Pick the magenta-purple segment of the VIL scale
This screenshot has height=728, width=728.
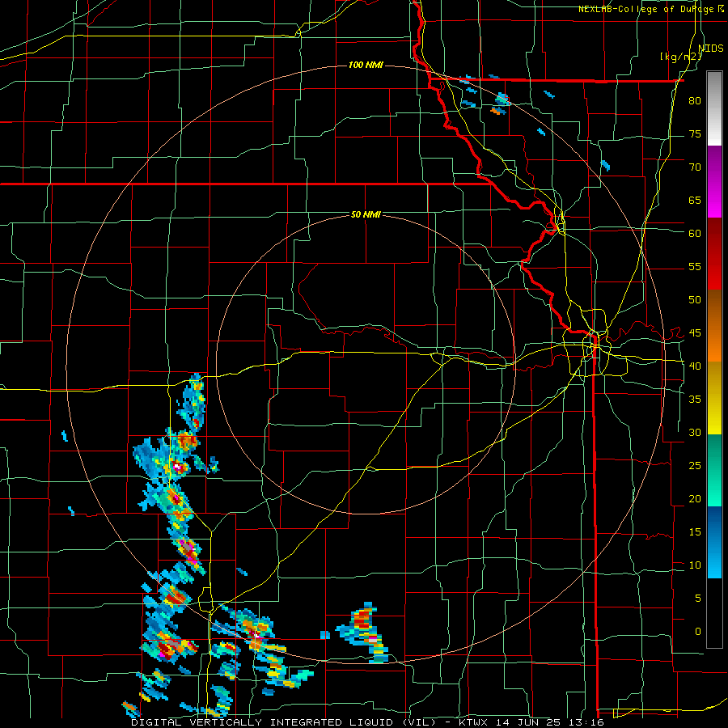714,182
